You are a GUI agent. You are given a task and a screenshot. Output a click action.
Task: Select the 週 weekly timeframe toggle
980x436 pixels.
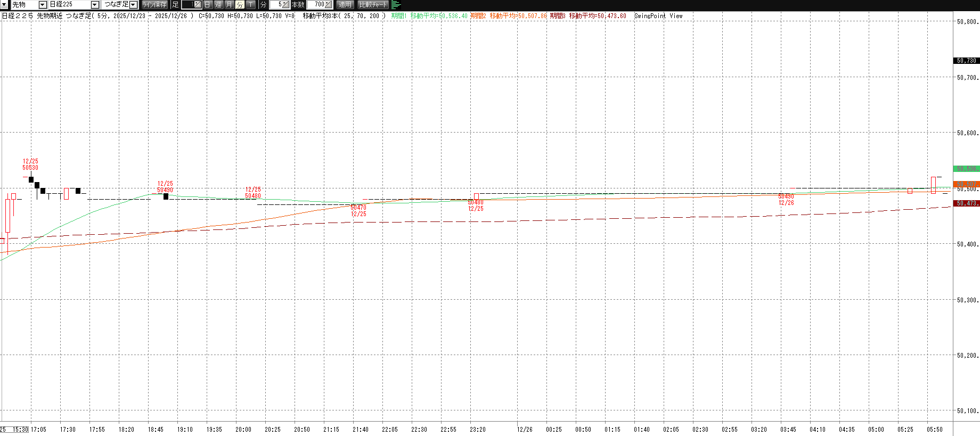tap(218, 5)
